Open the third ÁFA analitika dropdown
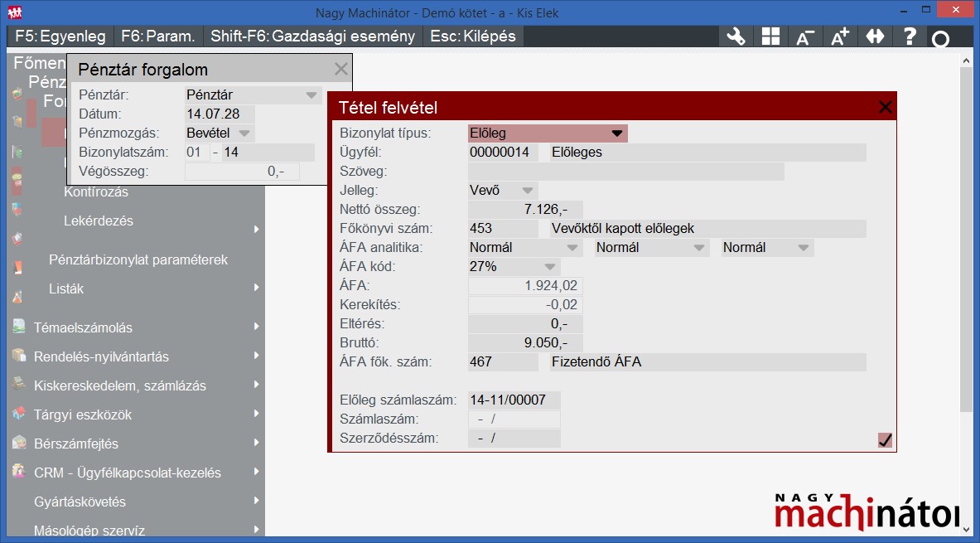Screen dimensions: 980x543 (x=803, y=248)
